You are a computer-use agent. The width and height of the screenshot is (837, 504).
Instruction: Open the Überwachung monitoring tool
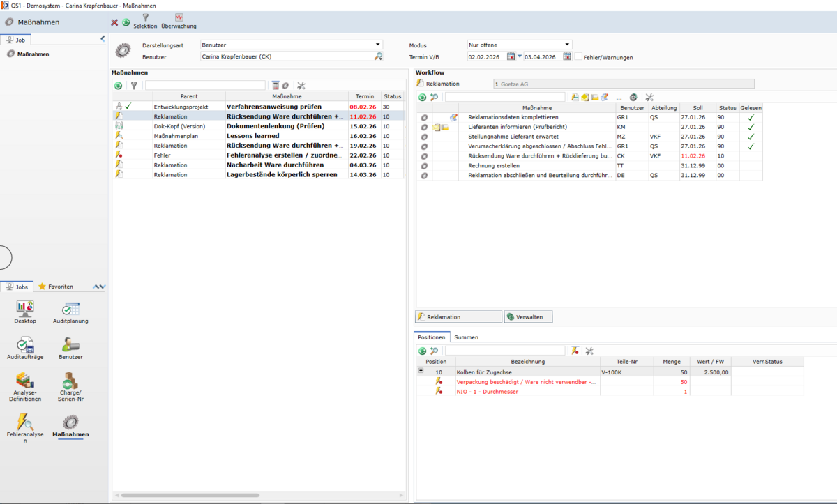pos(179,21)
